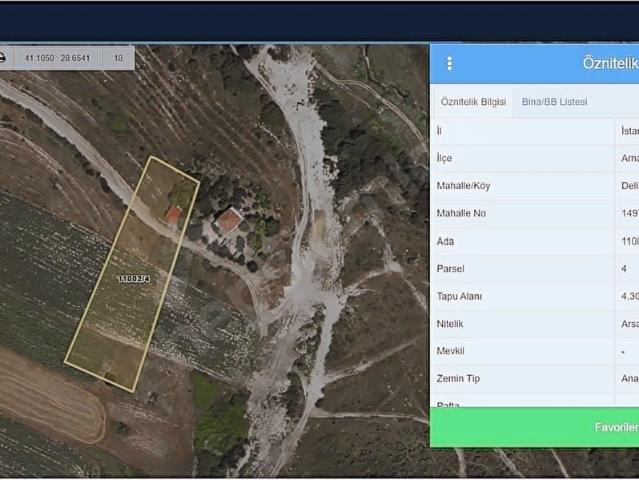Image resolution: width=639 pixels, height=480 pixels.
Task: Click the Mahalle No row
Action: 535,213
